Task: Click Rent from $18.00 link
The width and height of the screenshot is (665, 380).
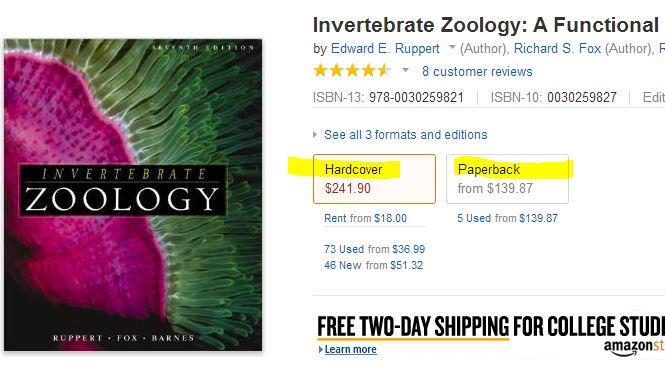Action: click(x=365, y=218)
